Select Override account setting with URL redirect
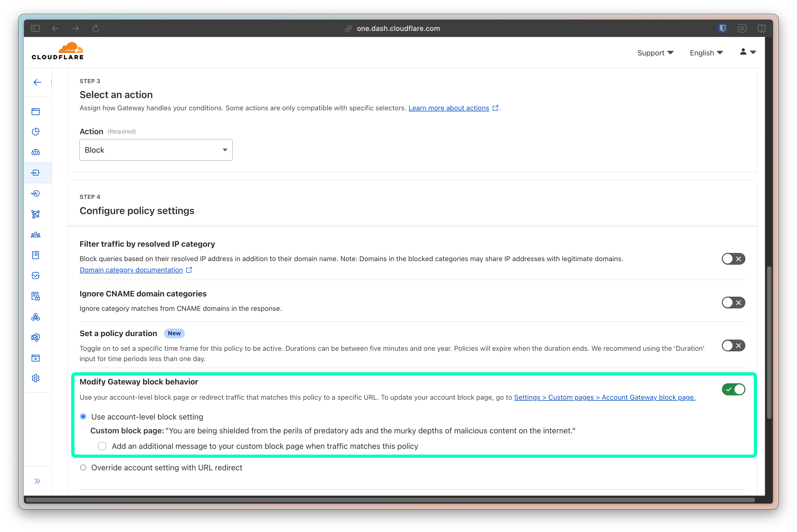The width and height of the screenshot is (797, 532). coord(83,468)
